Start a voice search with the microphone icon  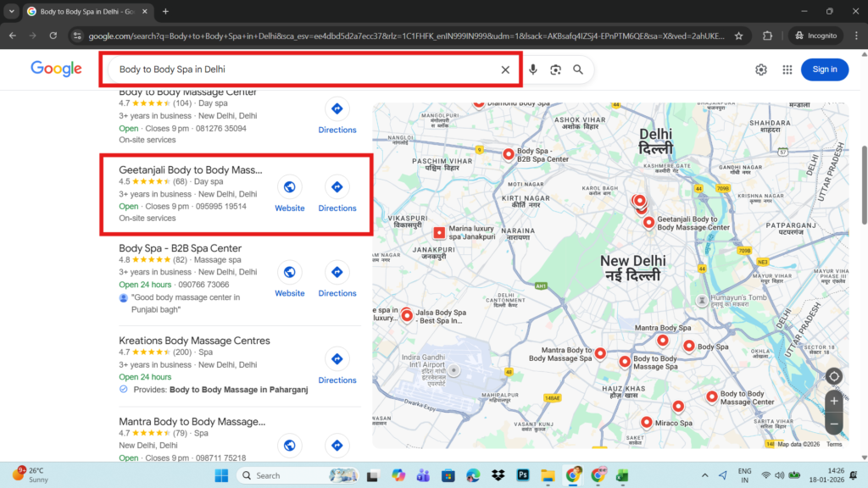point(533,69)
